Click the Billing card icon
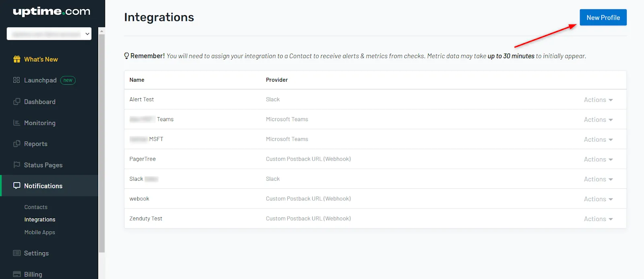Viewport: 644px width, 279px height. 17,274
